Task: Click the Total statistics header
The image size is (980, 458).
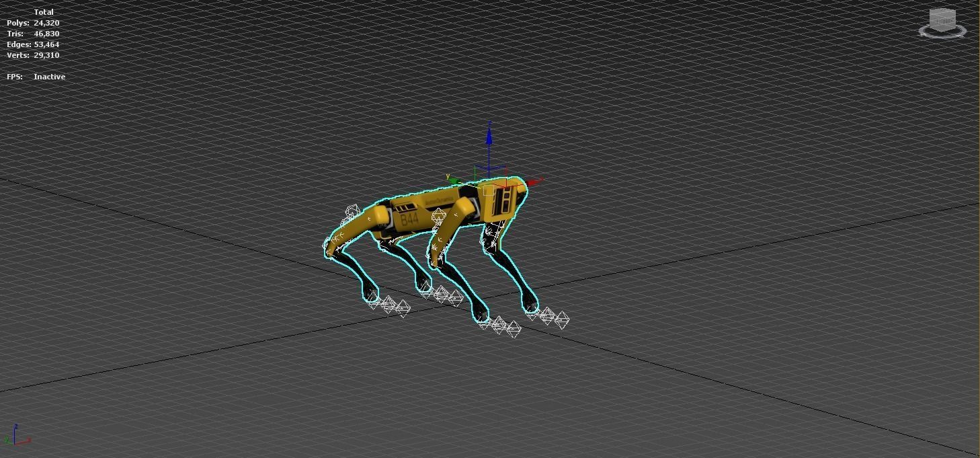Action: pos(44,12)
